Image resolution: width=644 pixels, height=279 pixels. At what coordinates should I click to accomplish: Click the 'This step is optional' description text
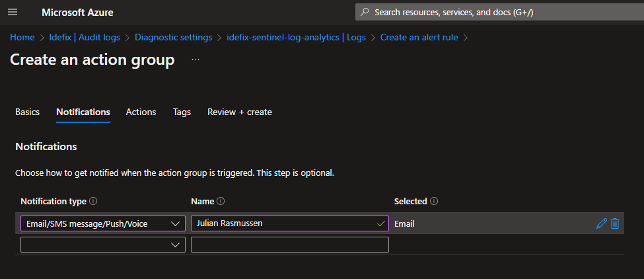click(x=295, y=173)
